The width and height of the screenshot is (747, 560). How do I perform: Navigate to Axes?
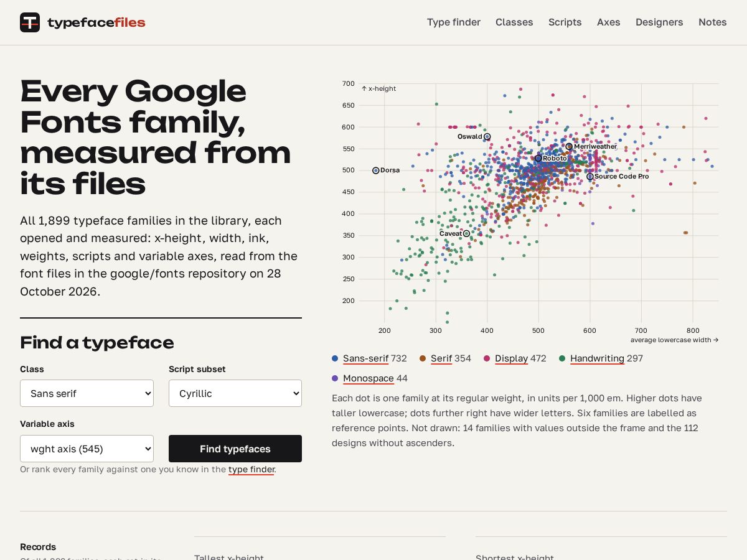click(609, 22)
